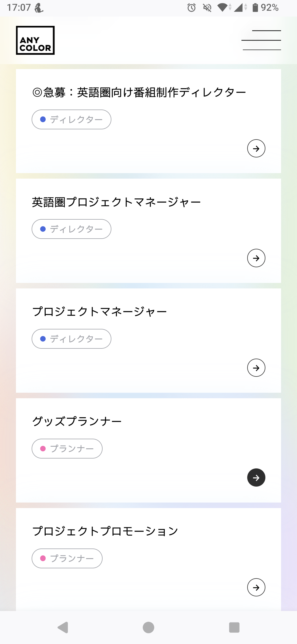Click arrow for プロジェクトプロモーション job

(x=256, y=588)
